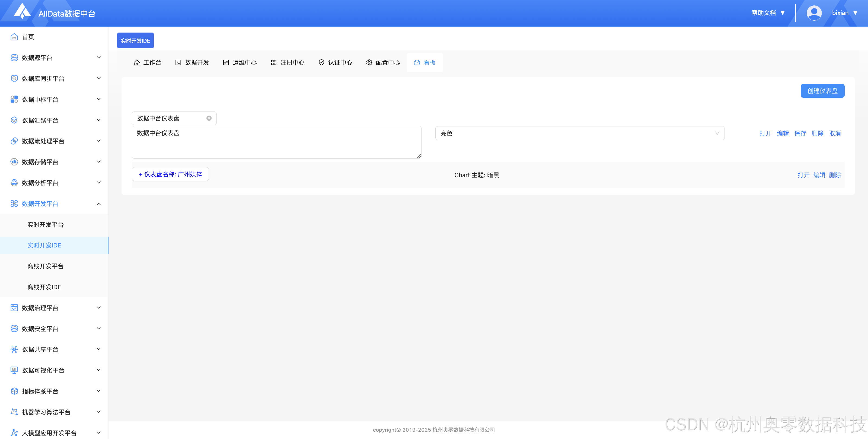
Task: Select 离线开发平台 in sidebar
Action: [x=46, y=266]
